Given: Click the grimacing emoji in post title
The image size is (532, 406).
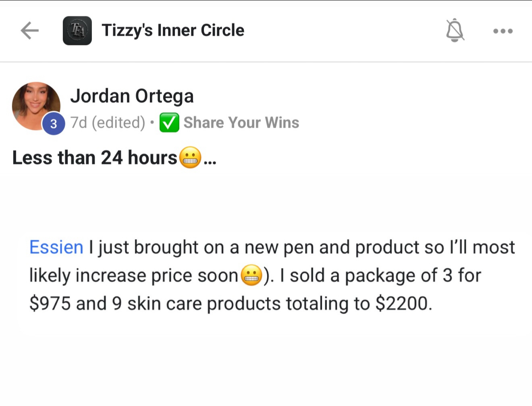Looking at the screenshot, I should (x=190, y=158).
